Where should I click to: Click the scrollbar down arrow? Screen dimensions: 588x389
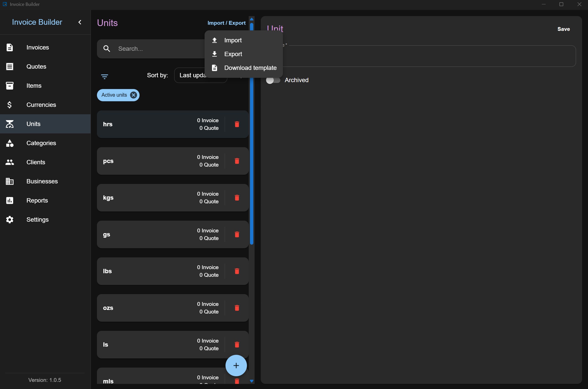[252, 381]
